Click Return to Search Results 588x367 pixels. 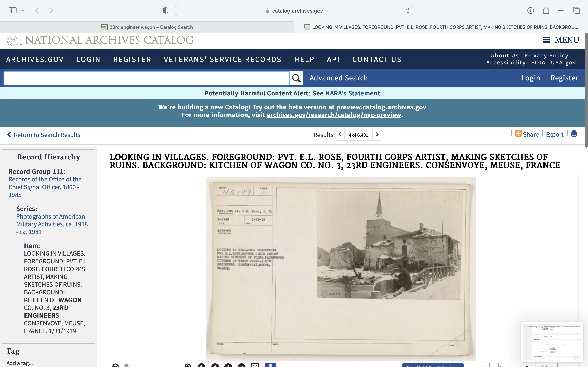click(x=44, y=135)
